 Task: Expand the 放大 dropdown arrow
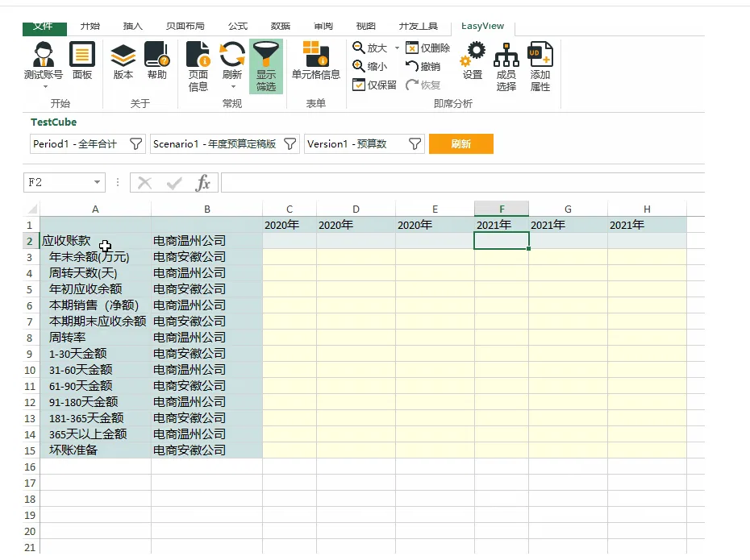tap(397, 48)
